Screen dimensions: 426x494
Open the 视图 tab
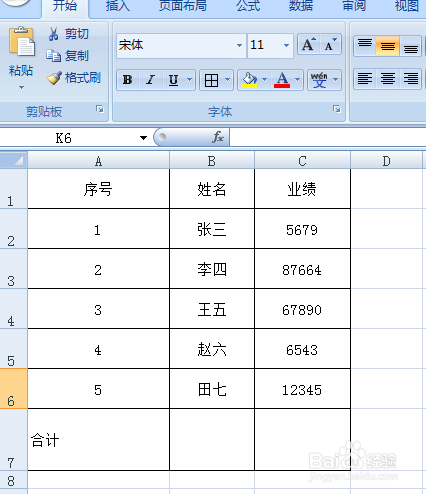click(x=407, y=6)
